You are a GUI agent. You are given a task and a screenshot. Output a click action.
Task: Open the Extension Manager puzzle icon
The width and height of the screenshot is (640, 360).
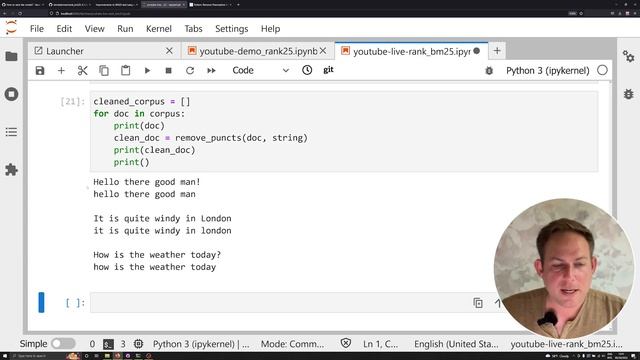11,170
